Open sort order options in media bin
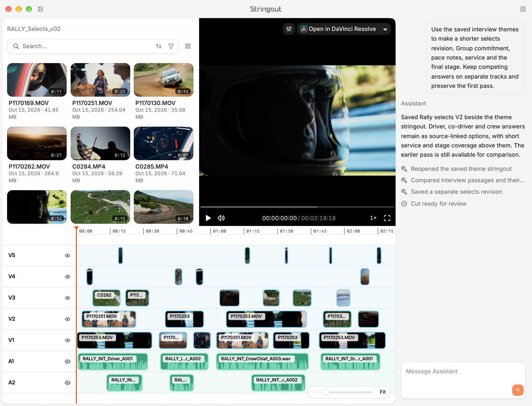This screenshot has width=532, height=406. click(x=158, y=46)
